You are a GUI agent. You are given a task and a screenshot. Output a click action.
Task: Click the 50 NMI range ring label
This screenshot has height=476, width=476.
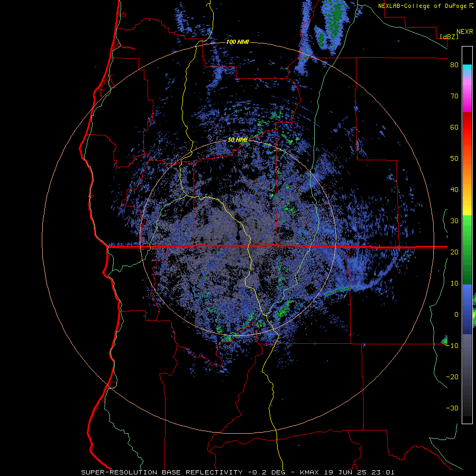click(x=237, y=140)
